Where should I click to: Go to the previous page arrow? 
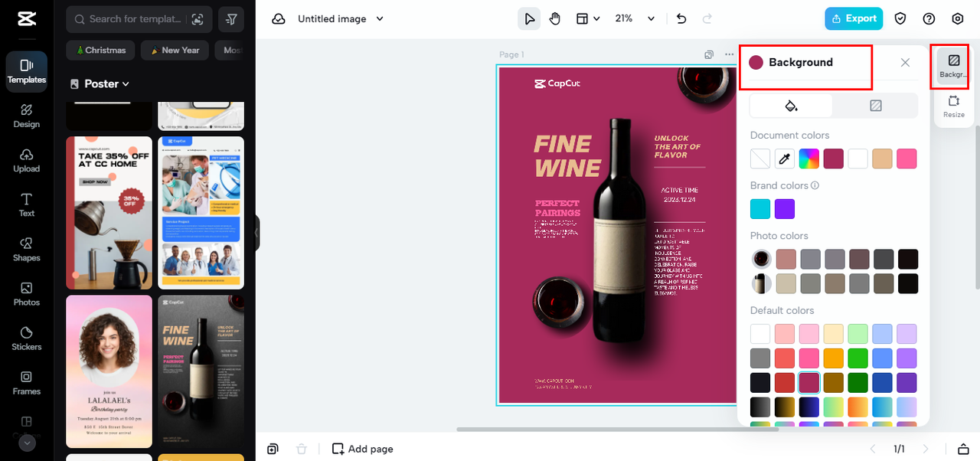click(871, 449)
